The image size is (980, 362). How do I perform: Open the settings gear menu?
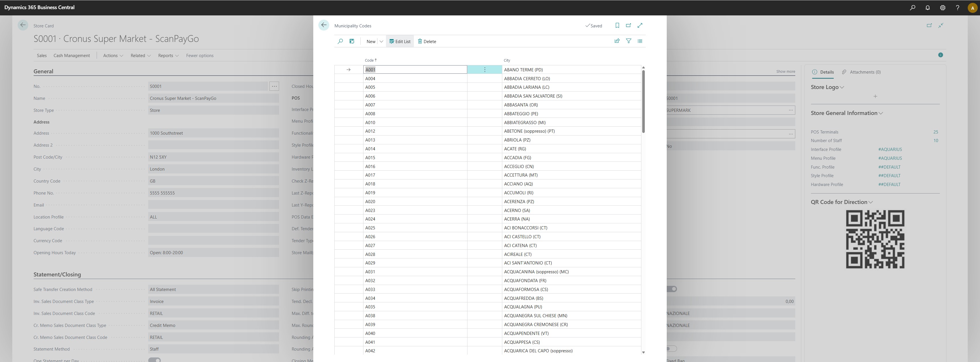(942, 8)
